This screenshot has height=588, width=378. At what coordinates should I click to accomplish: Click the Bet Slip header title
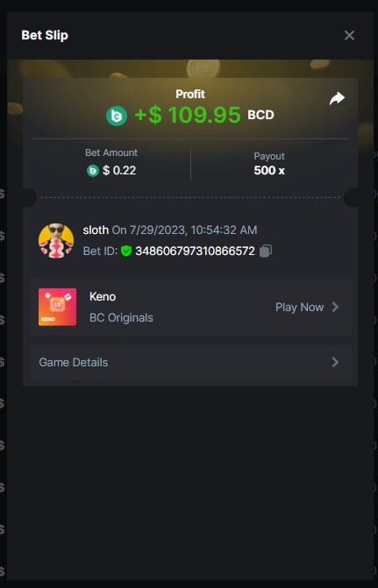[45, 35]
